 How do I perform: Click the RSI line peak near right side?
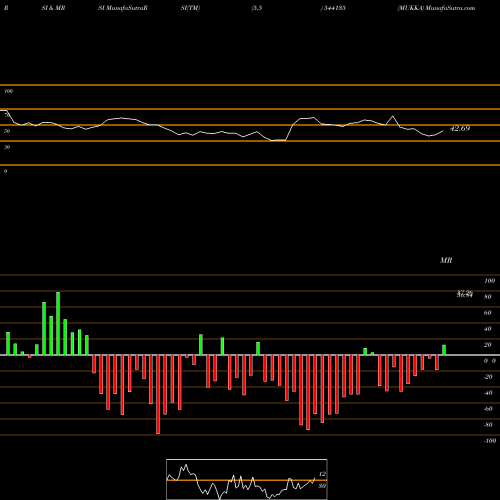coord(393,116)
